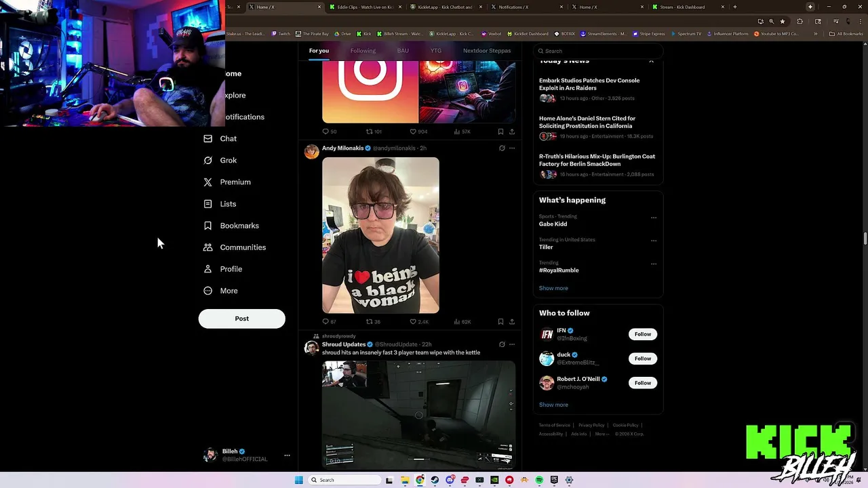Open KickBot Dashboard bookmark
Image resolution: width=868 pixels, height=488 pixels.
pyautogui.click(x=527, y=34)
